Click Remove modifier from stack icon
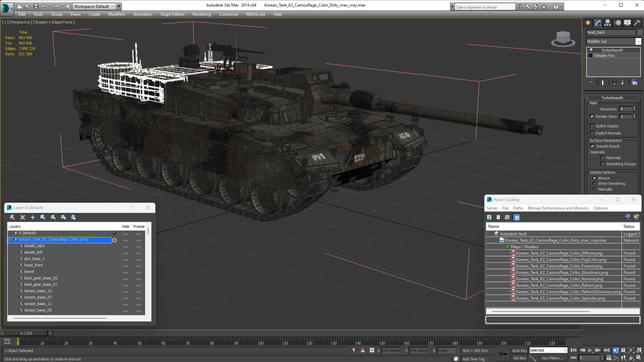Viewport: 644px width, 362px height. point(623,83)
